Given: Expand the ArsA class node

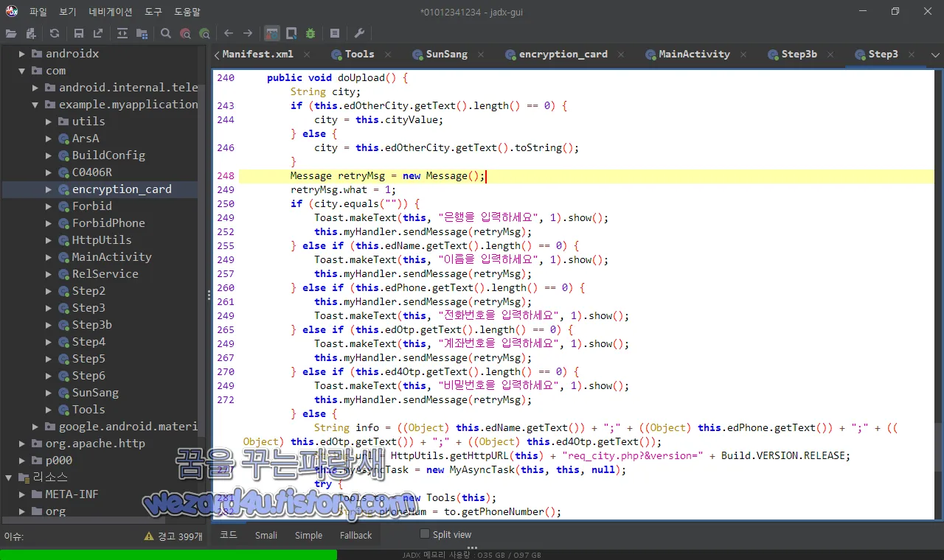Looking at the screenshot, I should click(x=49, y=139).
